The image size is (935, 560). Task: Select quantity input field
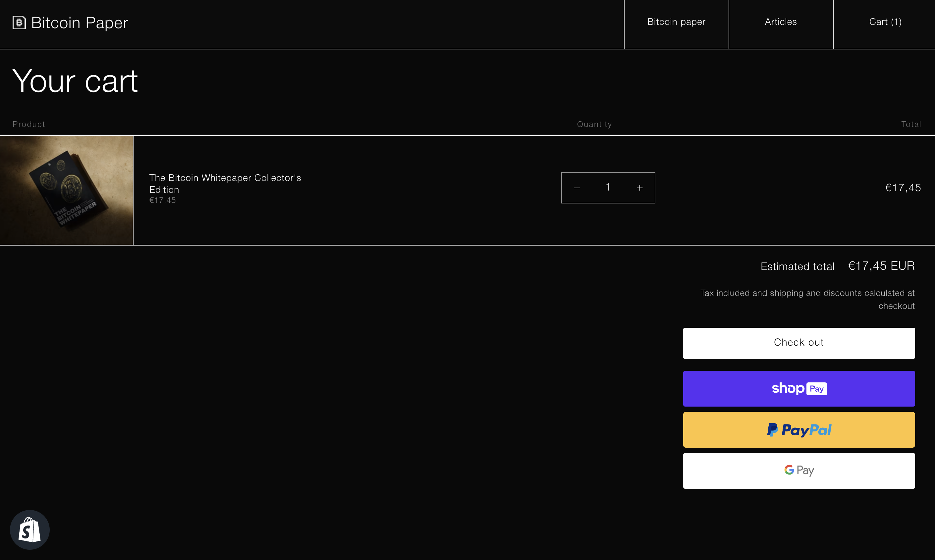[x=608, y=187]
